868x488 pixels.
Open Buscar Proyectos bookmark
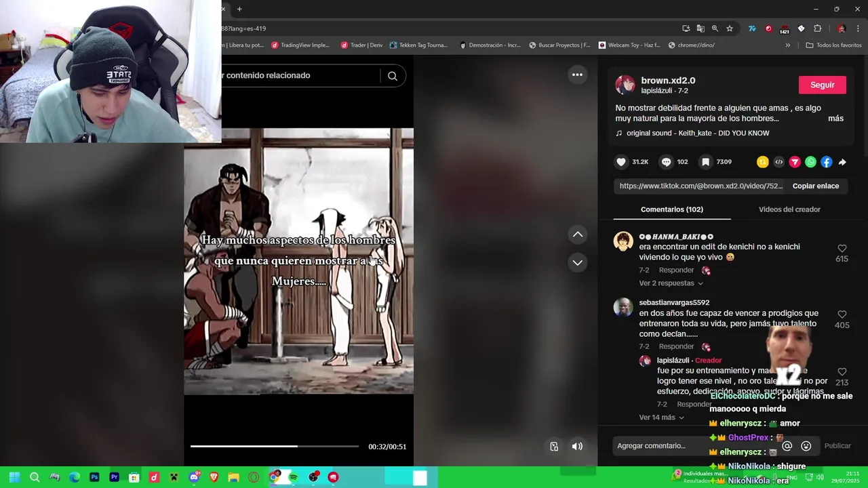click(x=559, y=45)
